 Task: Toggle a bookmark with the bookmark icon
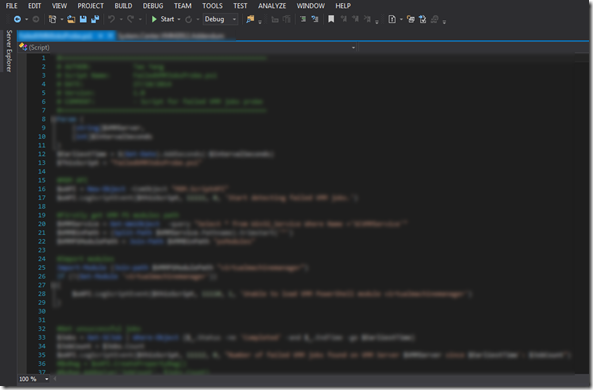click(x=331, y=19)
